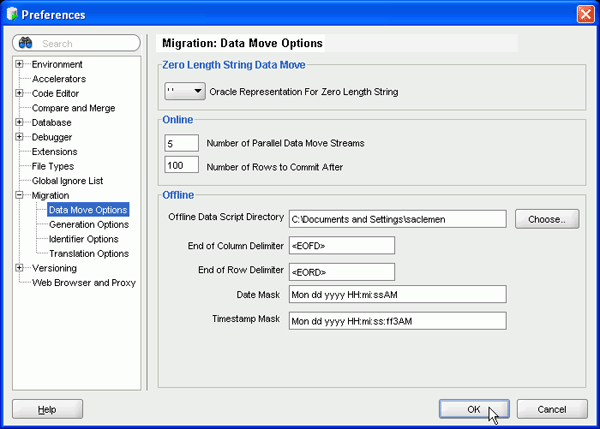Select Accelerators in the tree
Screen dimensions: 600x429
(x=59, y=79)
